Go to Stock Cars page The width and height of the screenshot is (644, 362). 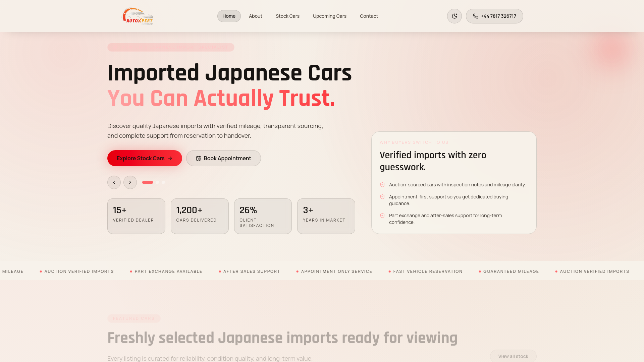pos(287,16)
